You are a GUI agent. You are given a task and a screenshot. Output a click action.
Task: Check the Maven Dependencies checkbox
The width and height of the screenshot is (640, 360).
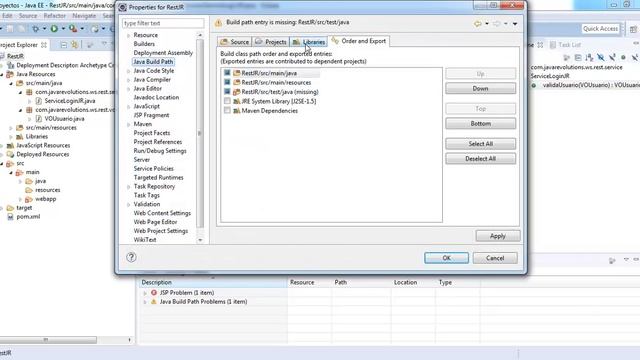(x=227, y=110)
